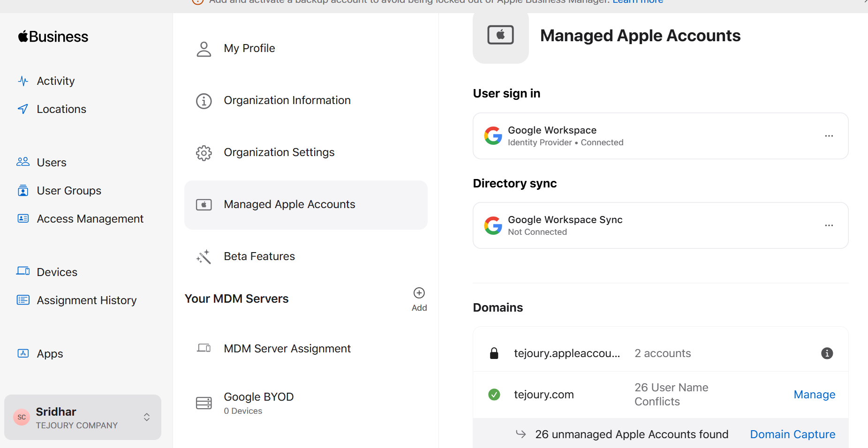868x448 pixels.
Task: Click the Google logo for Workspace Sync
Action: [493, 225]
